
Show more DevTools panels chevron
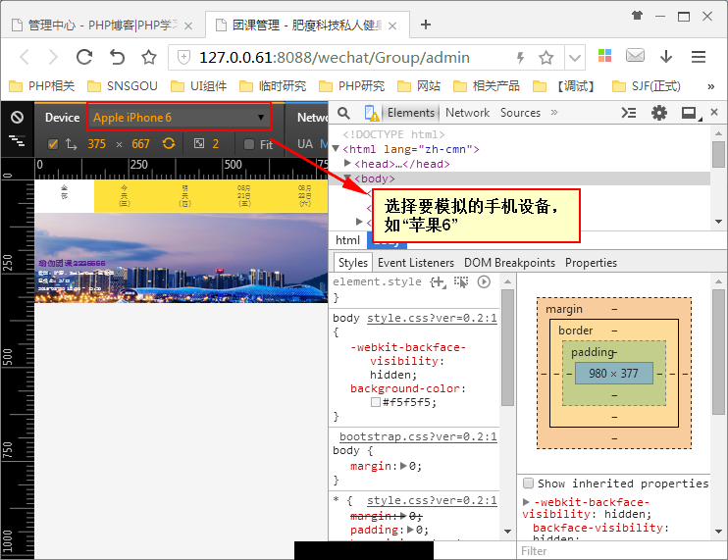point(554,112)
